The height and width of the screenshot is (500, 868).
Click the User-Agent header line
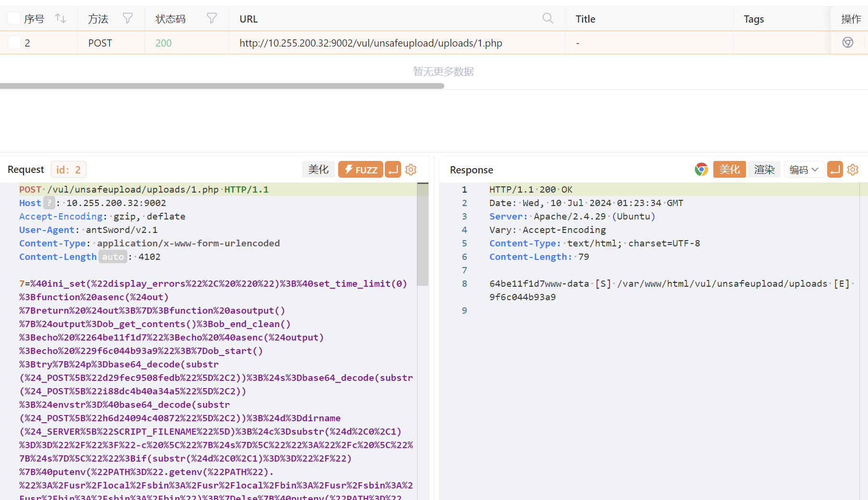pyautogui.click(x=88, y=230)
